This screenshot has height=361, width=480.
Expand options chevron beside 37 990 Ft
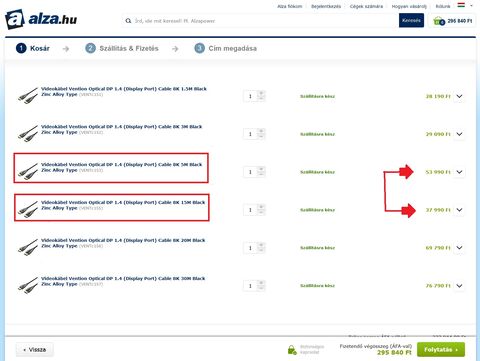(x=459, y=210)
